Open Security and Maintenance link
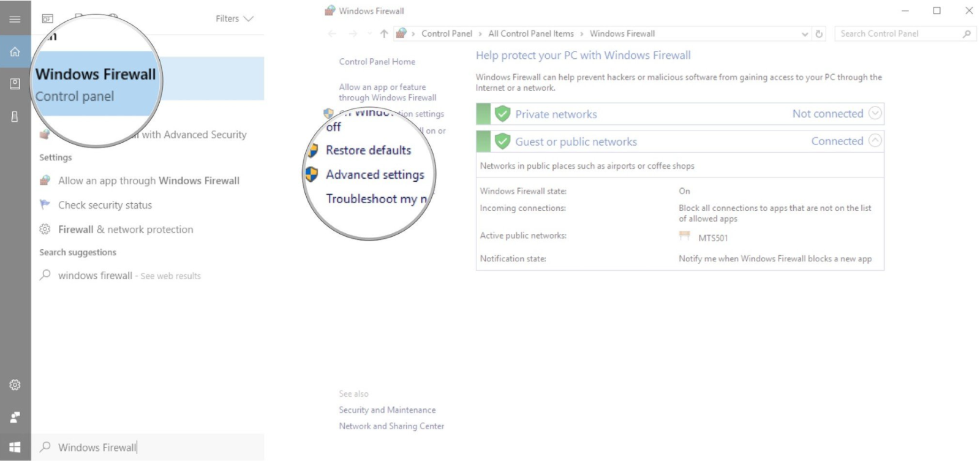 [x=387, y=410]
